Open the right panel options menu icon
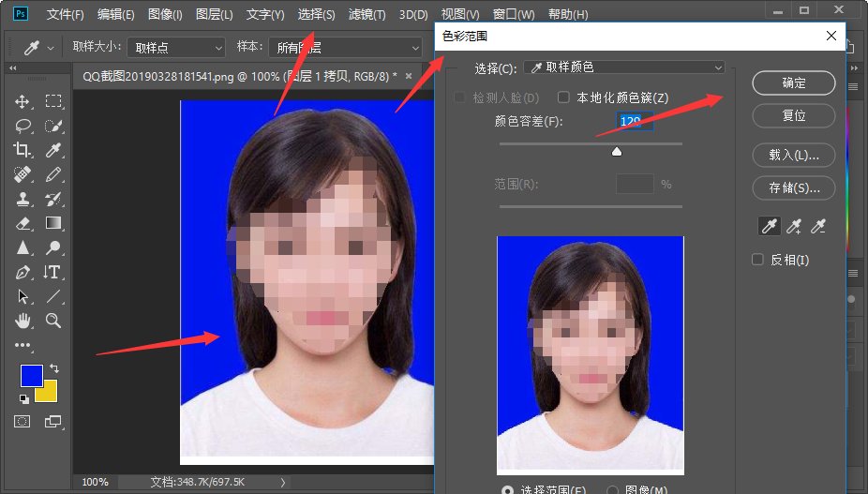868x494 pixels. click(853, 86)
